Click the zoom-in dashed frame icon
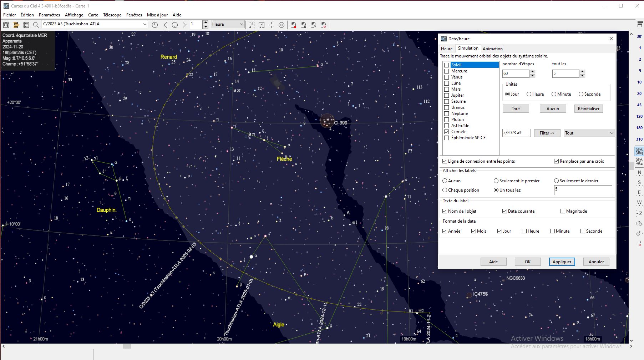644x360 pixels. point(252,25)
